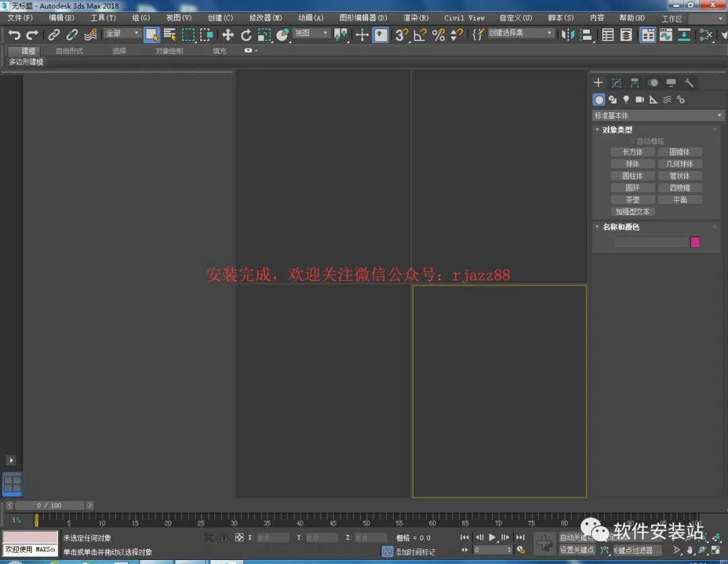This screenshot has width=728, height=564.
Task: Activate the Select and Scale tool
Action: (264, 35)
